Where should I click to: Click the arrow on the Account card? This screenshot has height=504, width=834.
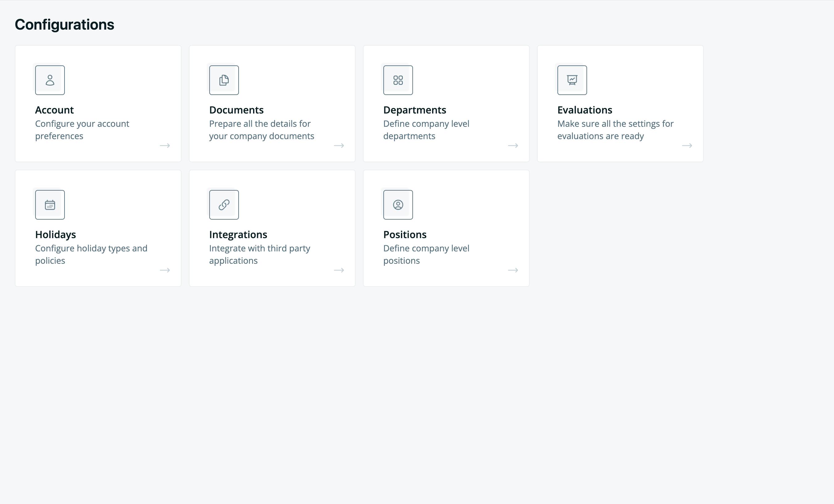point(165,146)
